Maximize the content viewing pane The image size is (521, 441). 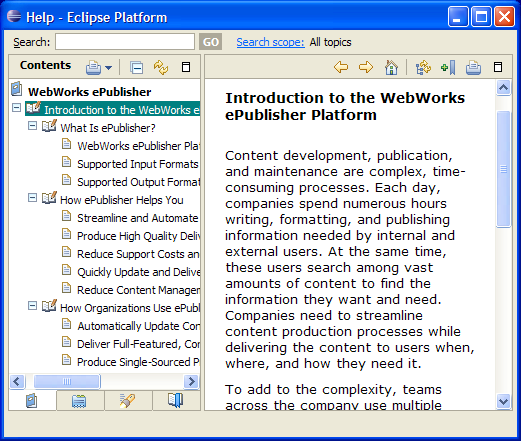point(498,67)
